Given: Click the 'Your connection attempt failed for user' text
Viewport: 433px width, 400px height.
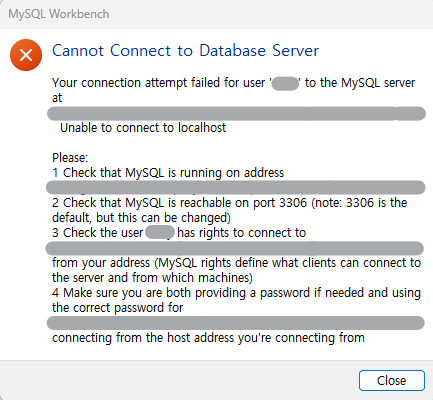Looking at the screenshot, I should click(x=159, y=83).
